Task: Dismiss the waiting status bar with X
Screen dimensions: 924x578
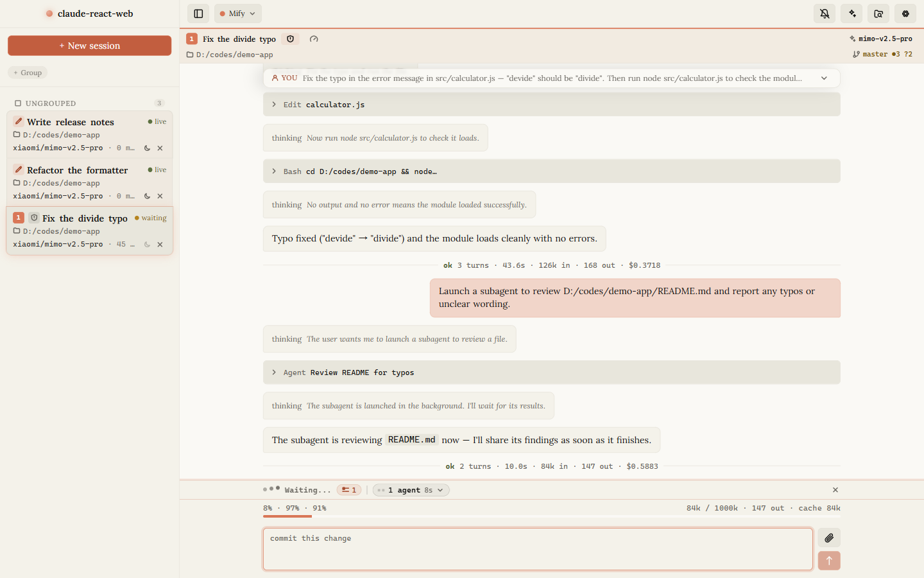Action: point(835,490)
